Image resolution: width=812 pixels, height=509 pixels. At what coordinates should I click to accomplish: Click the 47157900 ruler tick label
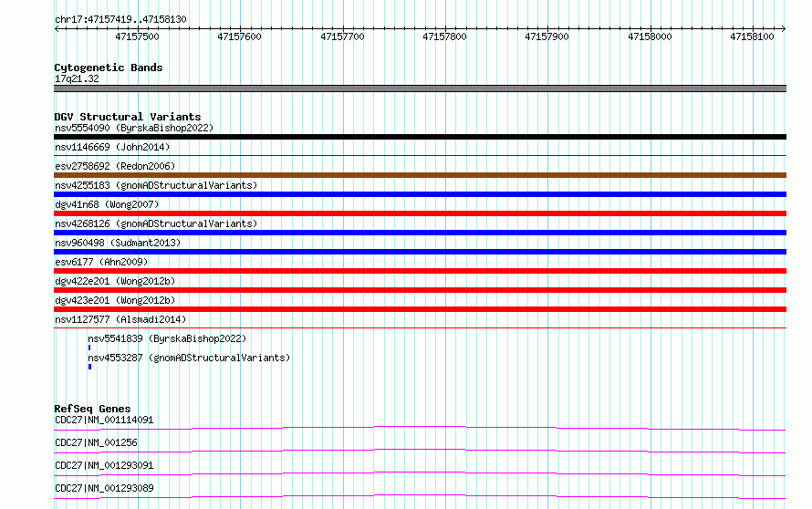click(547, 36)
